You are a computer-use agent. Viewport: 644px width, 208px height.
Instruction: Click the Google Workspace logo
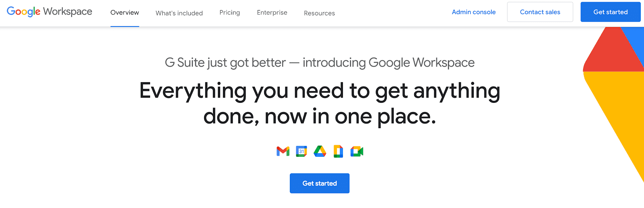(50, 12)
